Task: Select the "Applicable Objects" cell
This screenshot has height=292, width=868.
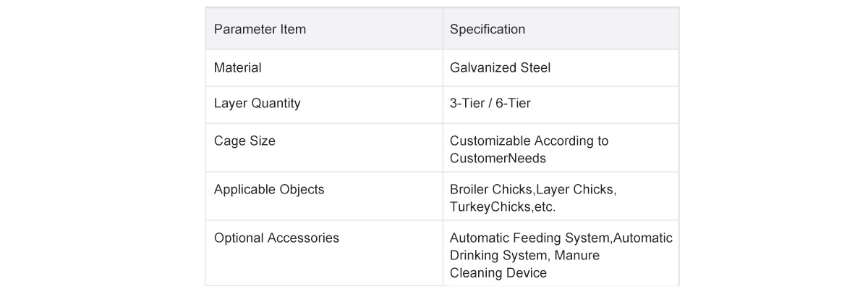Action: (x=269, y=190)
